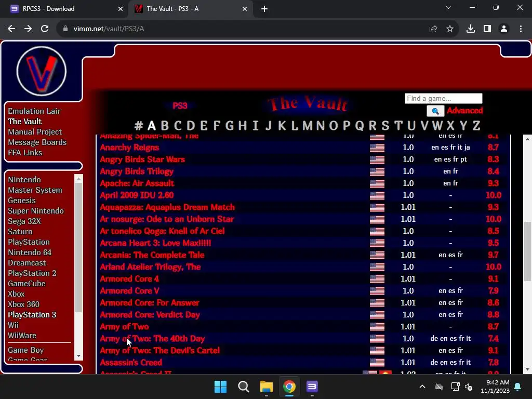Viewport: 532px width, 399px height.
Task: Open FFA Links
Action: [25, 153]
